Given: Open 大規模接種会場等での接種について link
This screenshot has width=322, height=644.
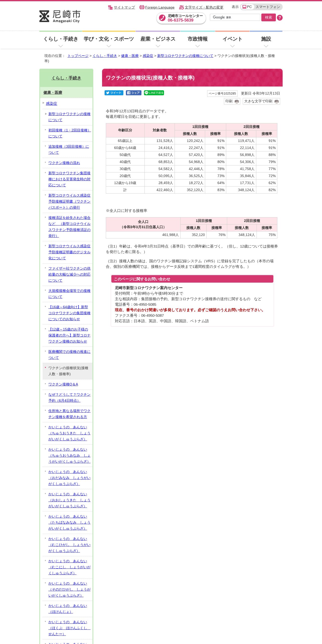Looking at the screenshot, I should pyautogui.click(x=69, y=294).
